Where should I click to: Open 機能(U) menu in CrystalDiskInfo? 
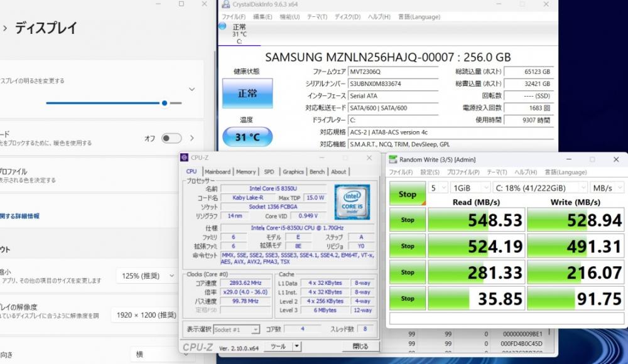pos(290,17)
